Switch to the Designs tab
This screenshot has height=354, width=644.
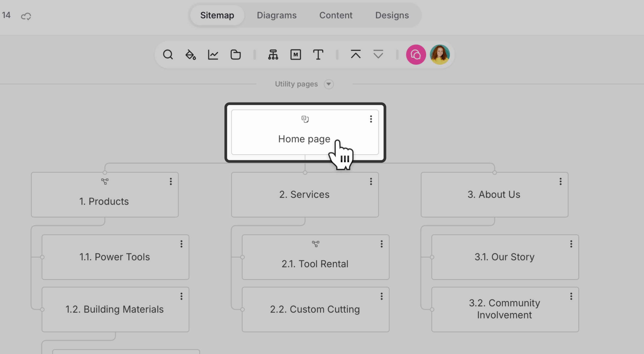[392, 15]
